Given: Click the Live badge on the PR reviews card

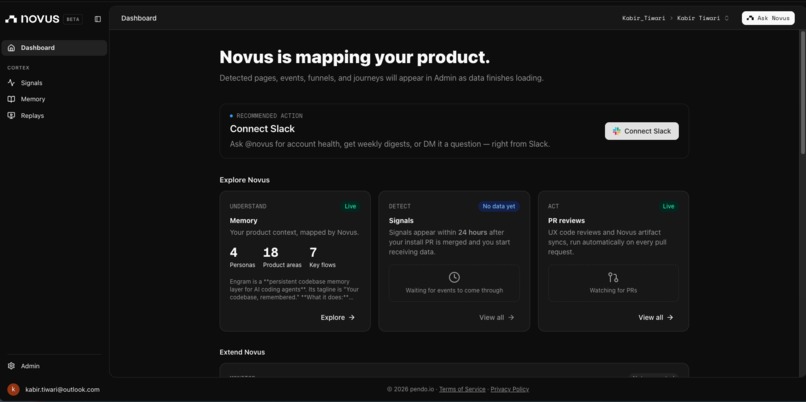Looking at the screenshot, I should 668,206.
